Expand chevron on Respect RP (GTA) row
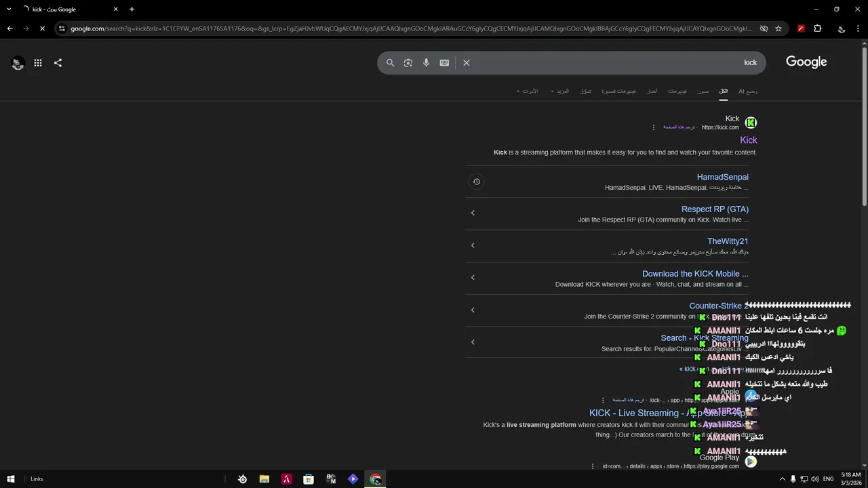The height and width of the screenshot is (488, 868). pyautogui.click(x=473, y=213)
